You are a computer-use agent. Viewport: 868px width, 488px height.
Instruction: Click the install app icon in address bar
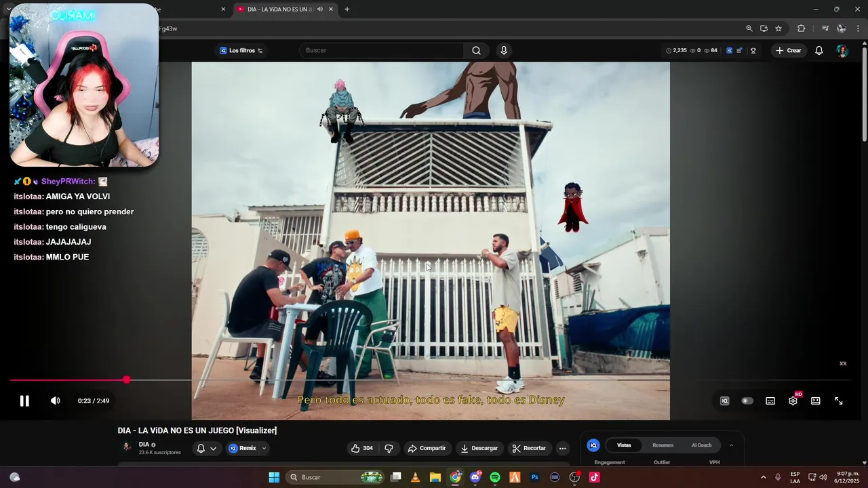point(764,28)
